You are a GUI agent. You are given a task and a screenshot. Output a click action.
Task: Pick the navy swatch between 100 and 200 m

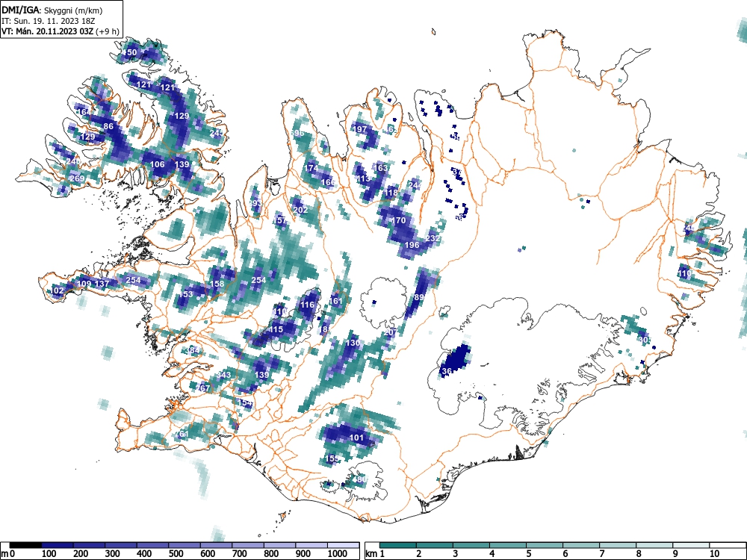pyautogui.click(x=58, y=545)
